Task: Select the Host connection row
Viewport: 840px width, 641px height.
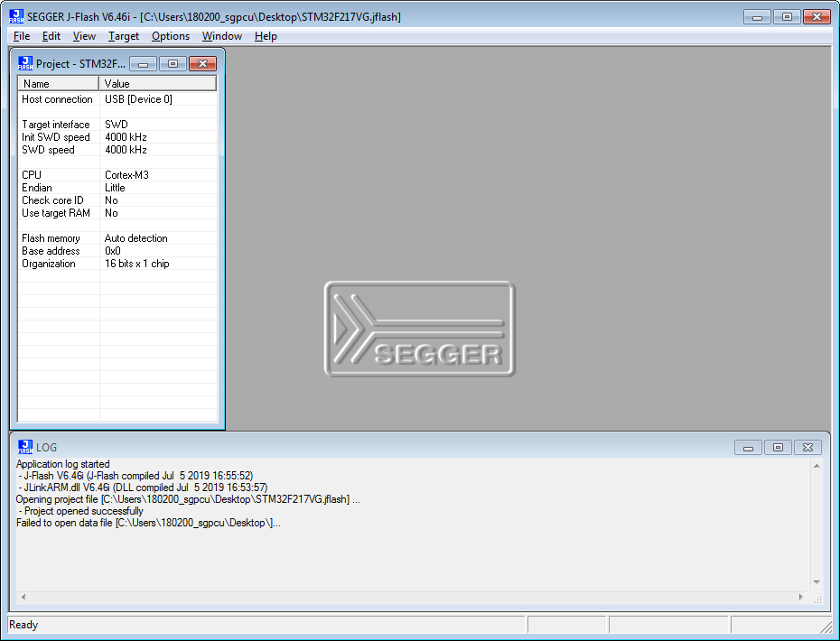Action: click(117, 99)
